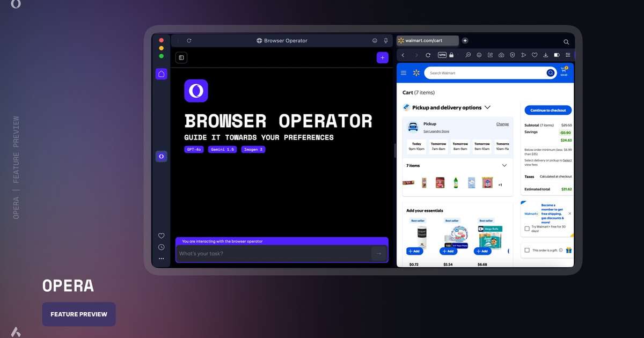Save the page using the heart icon
This screenshot has width=644, height=338.
coord(535,55)
